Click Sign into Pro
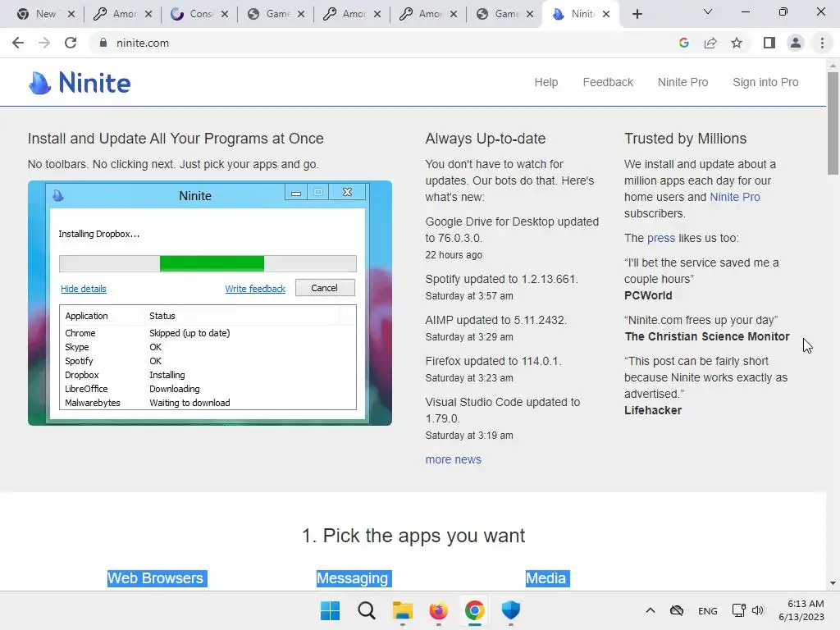840x630 pixels. [765, 83]
